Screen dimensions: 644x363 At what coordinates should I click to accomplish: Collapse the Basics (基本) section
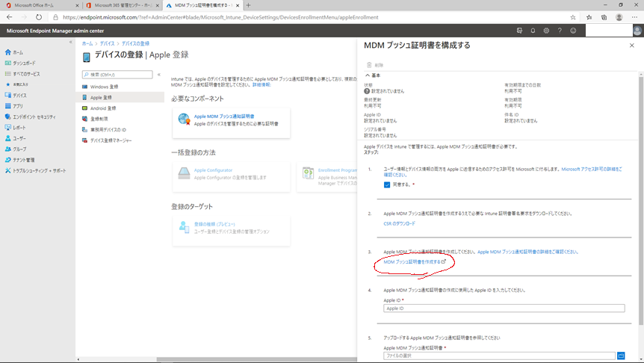coord(373,75)
